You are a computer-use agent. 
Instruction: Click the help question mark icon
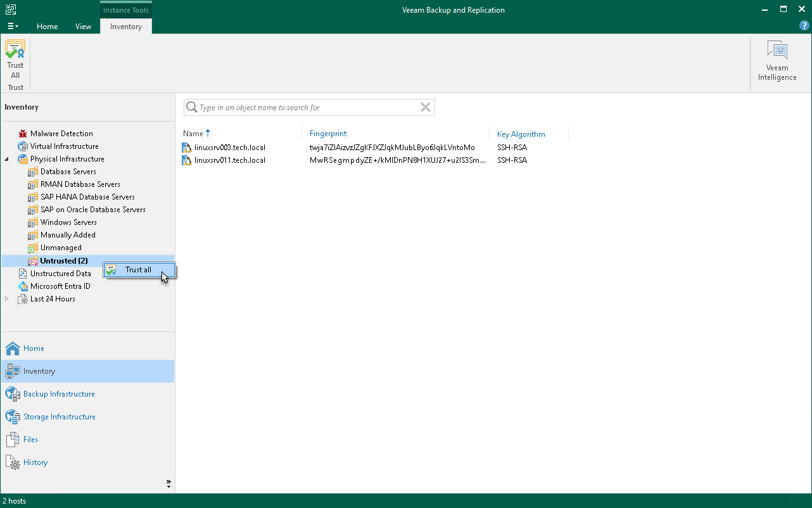[x=804, y=26]
